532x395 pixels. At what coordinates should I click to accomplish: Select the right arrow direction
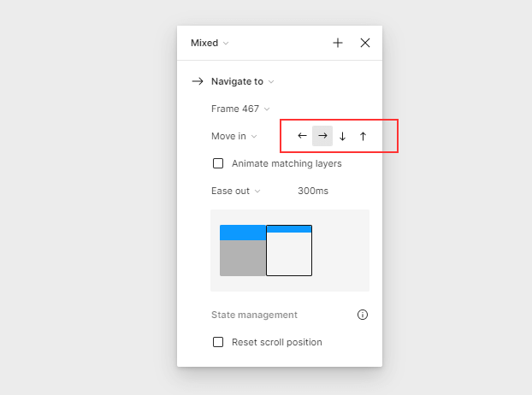pyautogui.click(x=322, y=136)
